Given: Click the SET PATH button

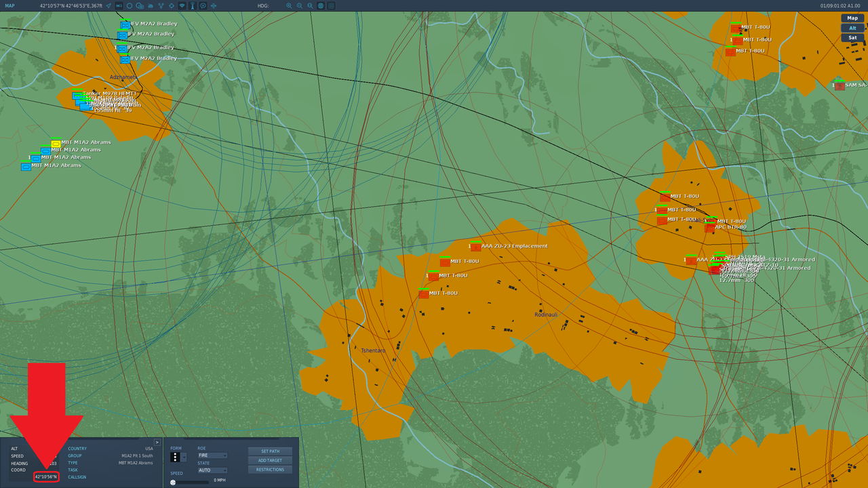Looking at the screenshot, I should (270, 451).
